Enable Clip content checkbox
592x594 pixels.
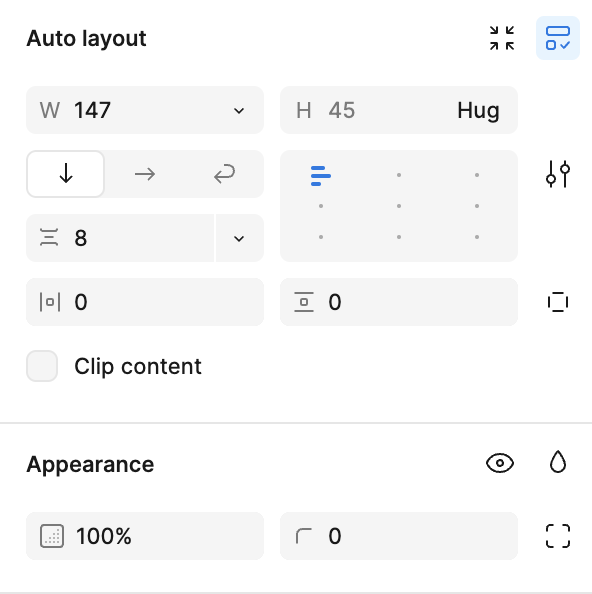[42, 366]
